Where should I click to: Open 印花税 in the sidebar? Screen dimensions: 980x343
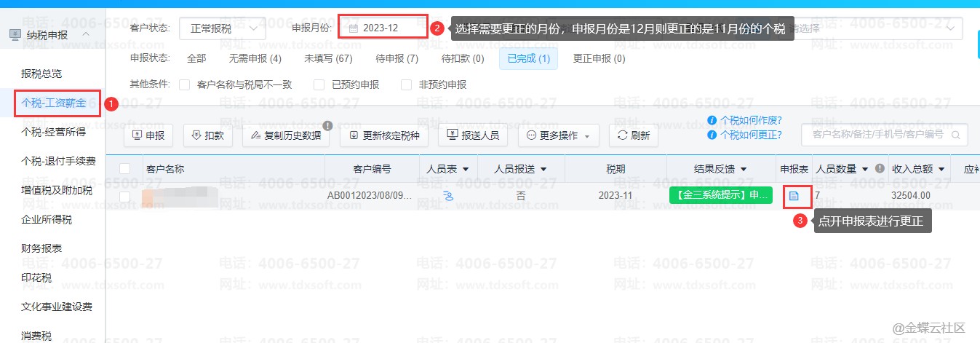(x=36, y=277)
